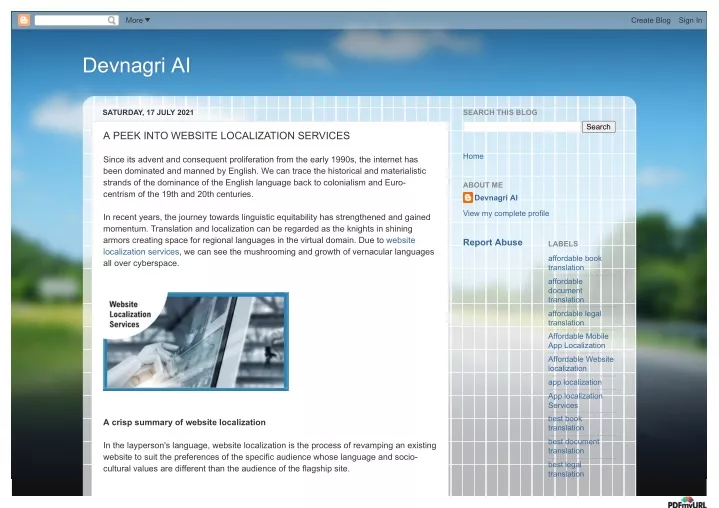
Task: Open the Devnagri AI profile name link
Action: (x=496, y=198)
